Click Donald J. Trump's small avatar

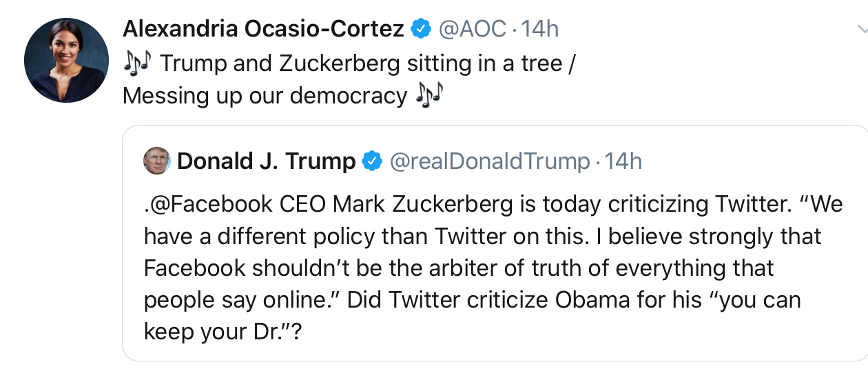(x=156, y=161)
